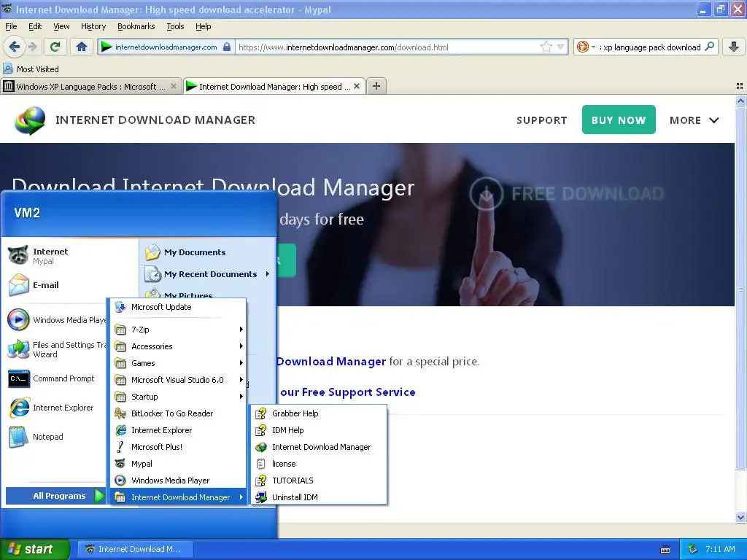Image resolution: width=747 pixels, height=560 pixels.
Task: Click the browser Back arrow button
Action: coord(15,47)
